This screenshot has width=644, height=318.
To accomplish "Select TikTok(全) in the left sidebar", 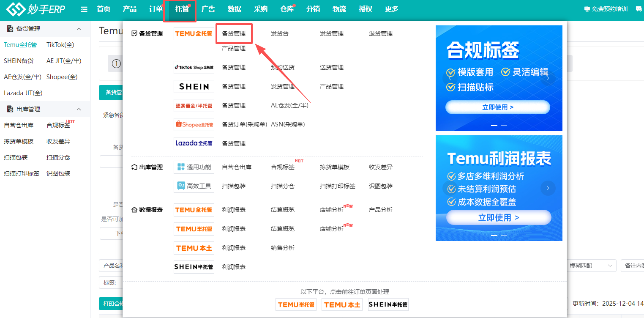I will [x=60, y=45].
